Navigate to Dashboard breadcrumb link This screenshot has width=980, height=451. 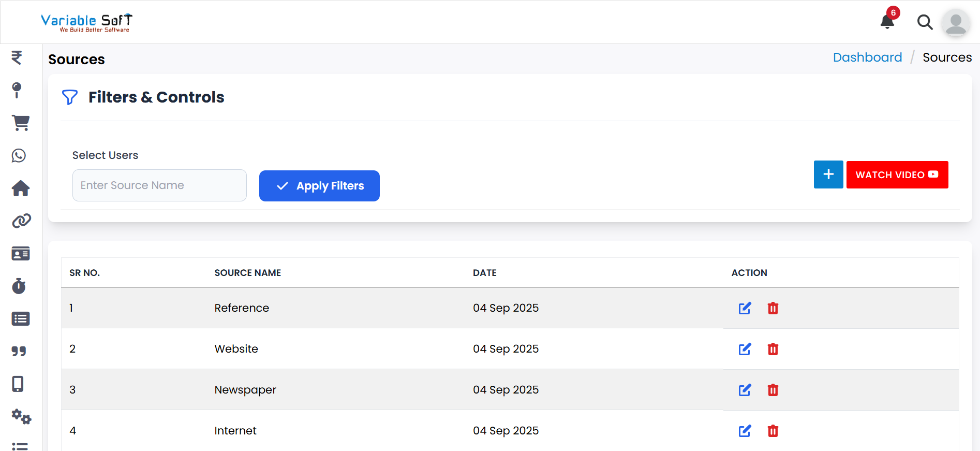[867, 57]
